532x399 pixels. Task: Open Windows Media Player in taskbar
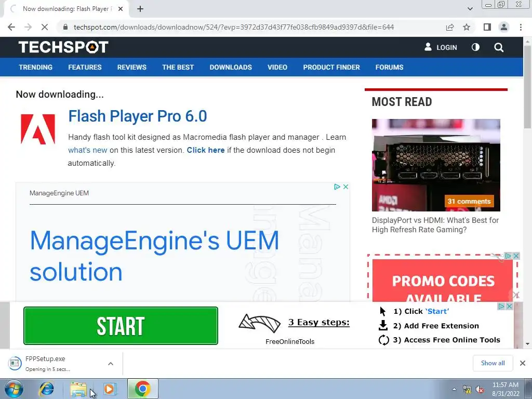[110, 389]
